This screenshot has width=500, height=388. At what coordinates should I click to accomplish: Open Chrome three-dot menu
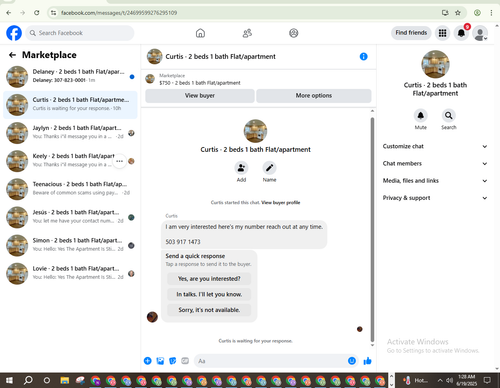click(x=491, y=13)
